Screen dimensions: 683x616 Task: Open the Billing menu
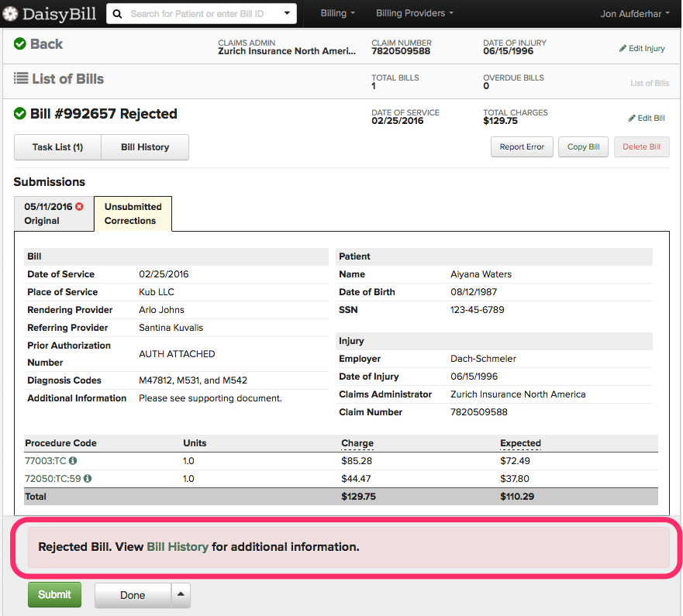coord(337,13)
